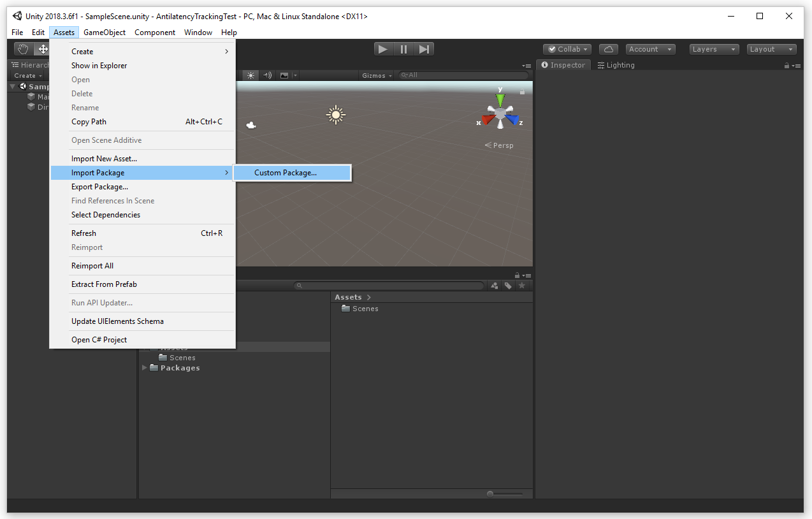Open the Scene view panel options menu
The image size is (812, 519).
point(526,66)
